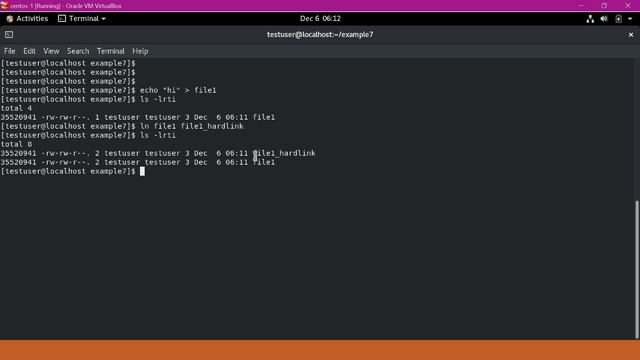Screen dimensions: 640x360
Task: Click the terminal window icon in title bar
Action: [9, 35]
